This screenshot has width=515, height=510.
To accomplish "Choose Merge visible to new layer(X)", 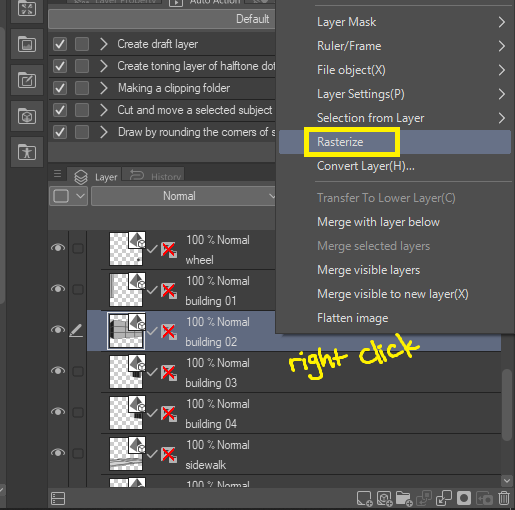I will point(395,294).
